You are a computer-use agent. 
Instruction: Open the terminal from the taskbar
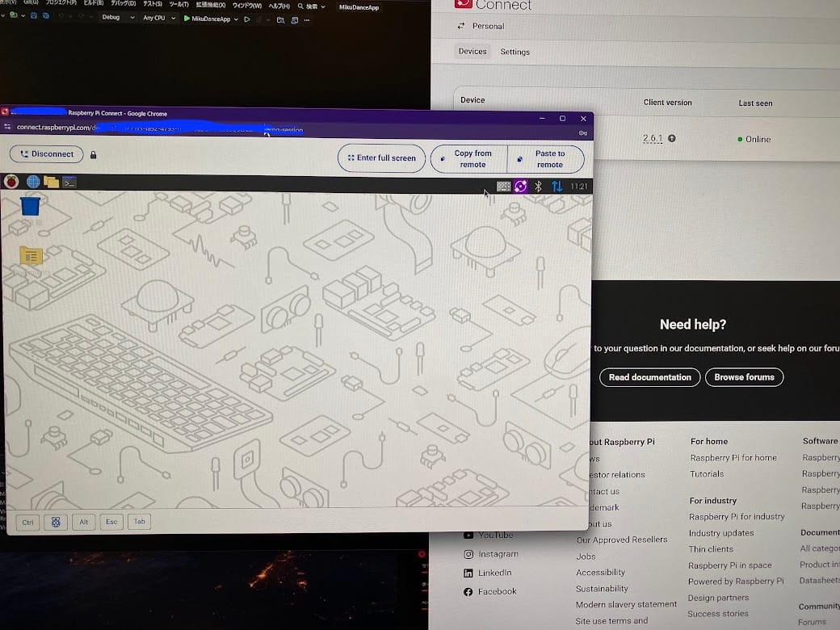(x=70, y=183)
